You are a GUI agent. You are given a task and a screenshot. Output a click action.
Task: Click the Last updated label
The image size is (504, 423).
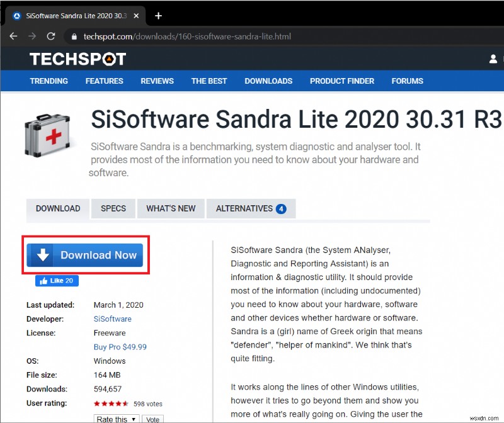(50, 305)
